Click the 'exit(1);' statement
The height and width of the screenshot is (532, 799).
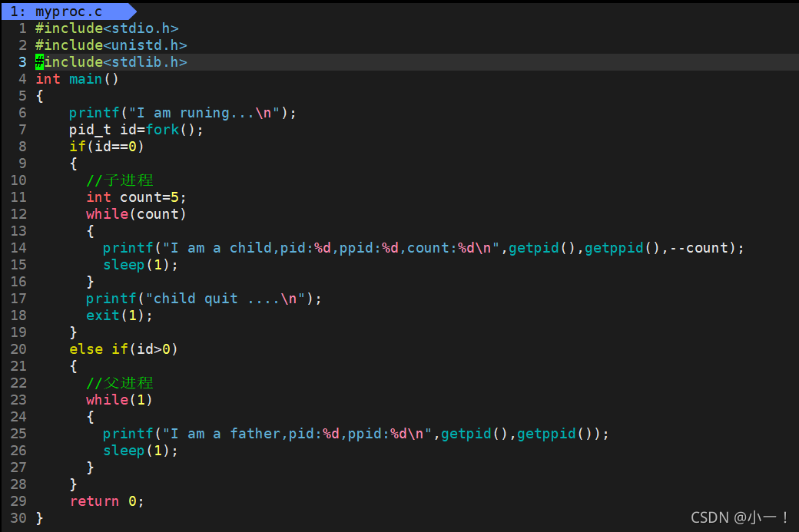tap(119, 316)
